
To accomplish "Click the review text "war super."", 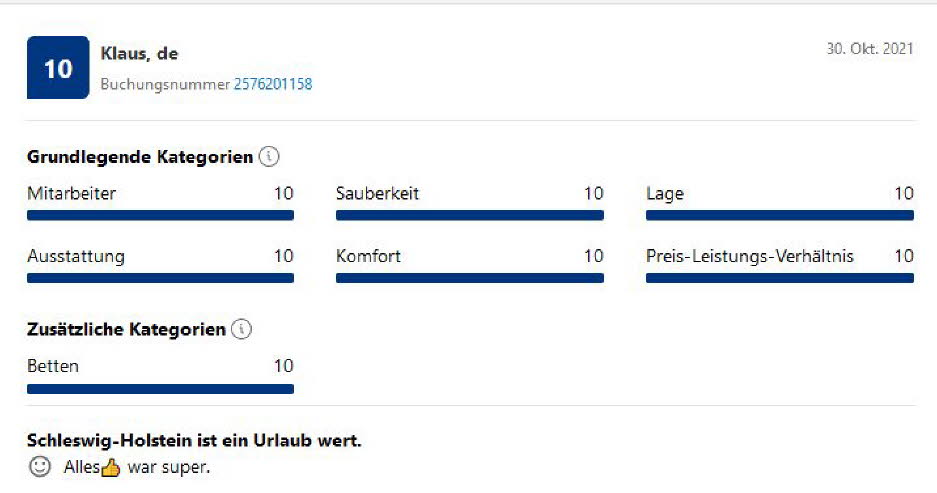I will pyautogui.click(x=169, y=467).
